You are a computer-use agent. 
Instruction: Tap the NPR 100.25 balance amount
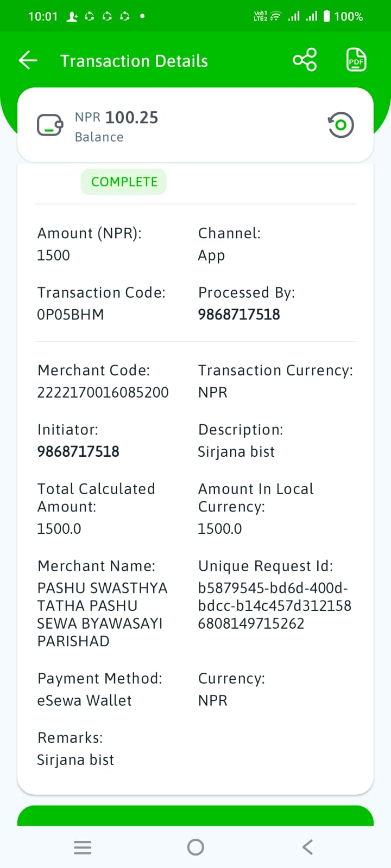[117, 117]
